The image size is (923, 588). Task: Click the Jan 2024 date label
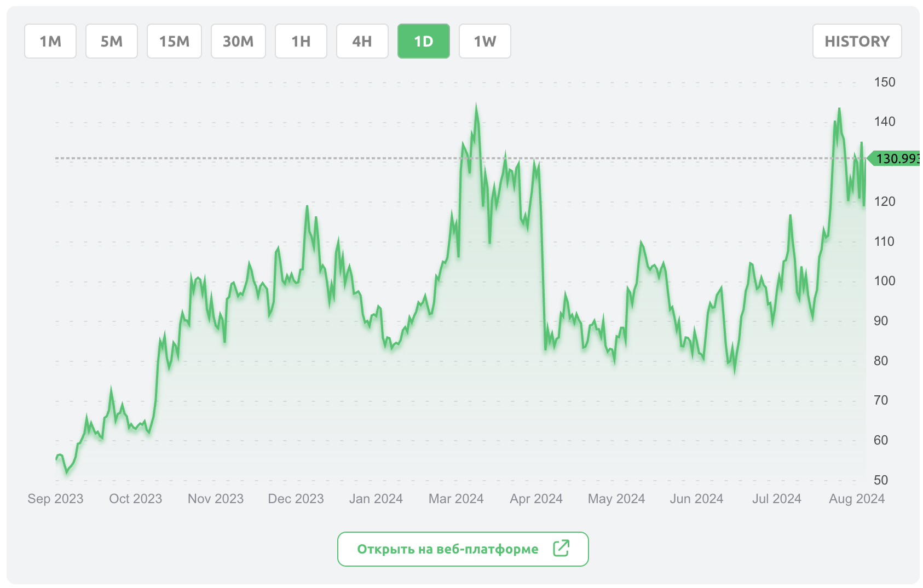point(376,499)
